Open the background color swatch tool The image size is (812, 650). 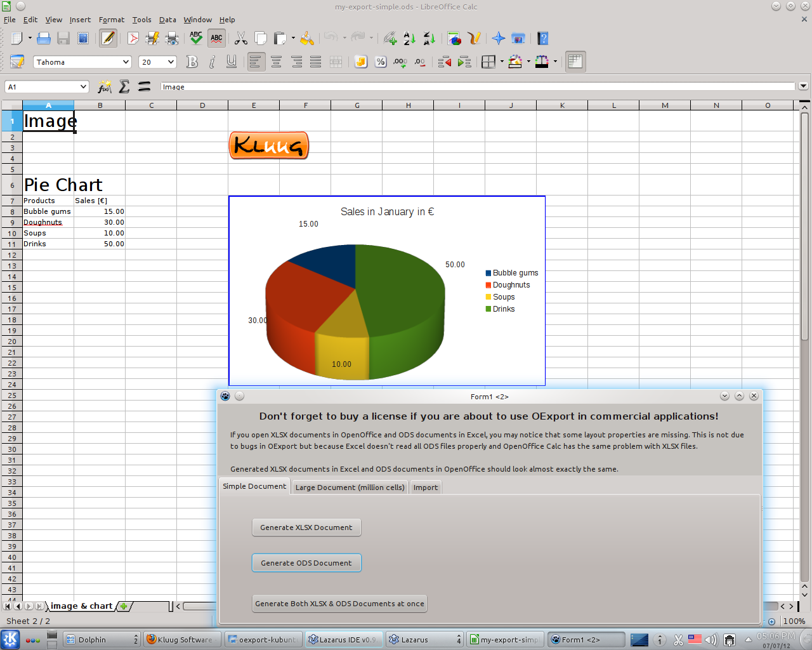click(515, 62)
